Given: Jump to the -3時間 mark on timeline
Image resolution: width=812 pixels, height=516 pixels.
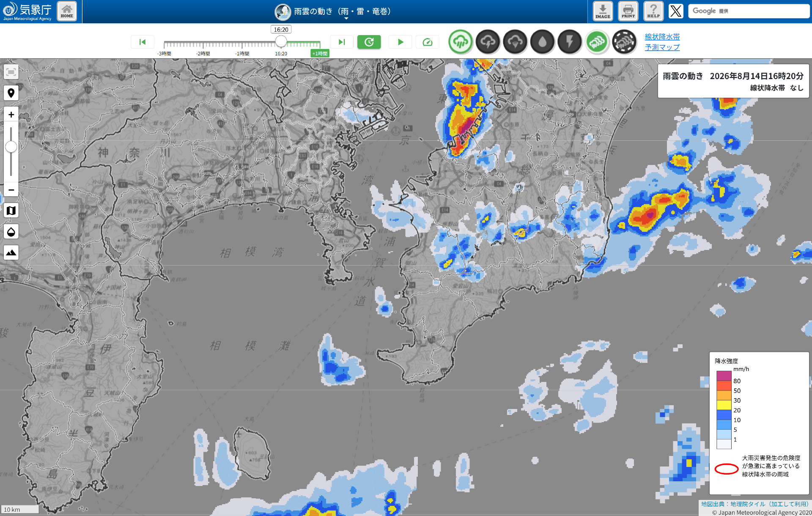Looking at the screenshot, I should click(x=164, y=54).
